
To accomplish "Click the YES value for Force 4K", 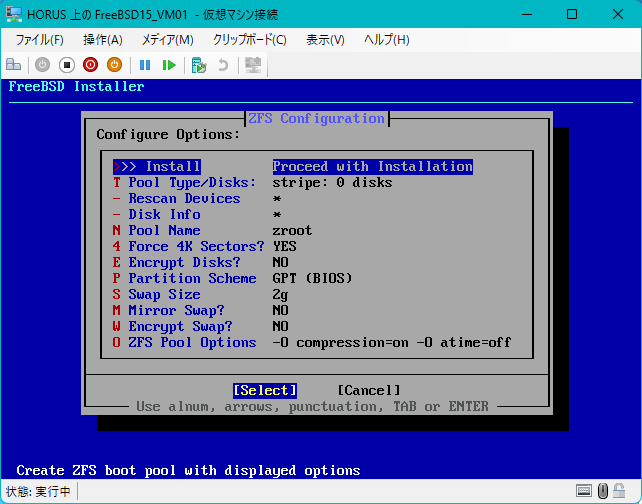I will [284, 246].
